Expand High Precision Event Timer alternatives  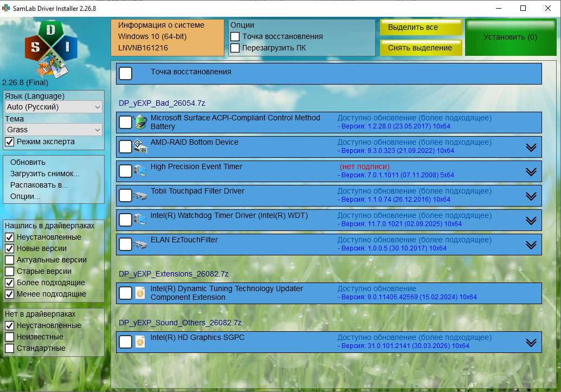click(531, 172)
